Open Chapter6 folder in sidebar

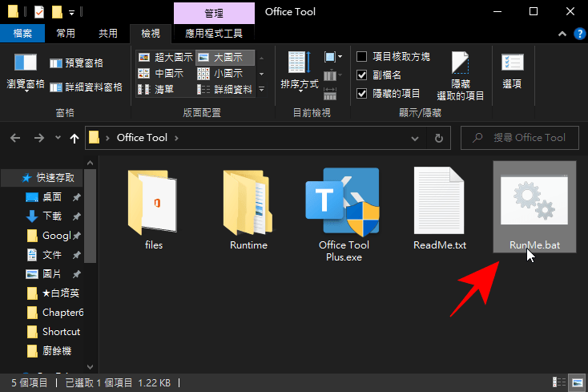tap(62, 313)
